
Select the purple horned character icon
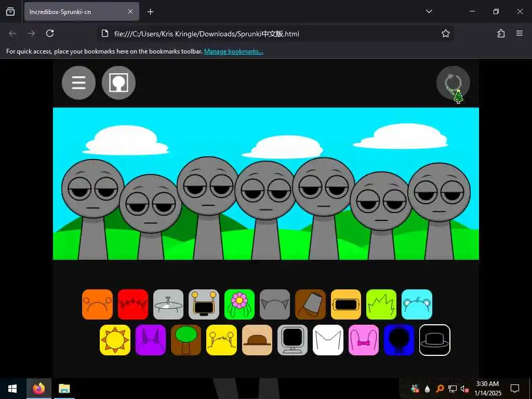click(151, 340)
